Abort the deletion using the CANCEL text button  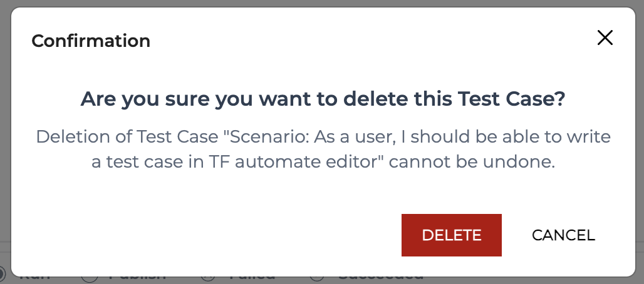[x=563, y=235]
